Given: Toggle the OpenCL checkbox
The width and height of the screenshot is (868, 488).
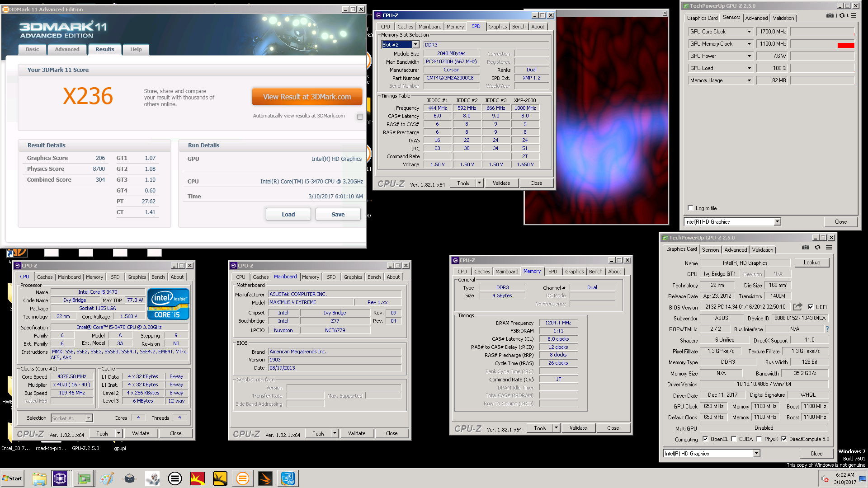Looking at the screenshot, I should tap(705, 439).
